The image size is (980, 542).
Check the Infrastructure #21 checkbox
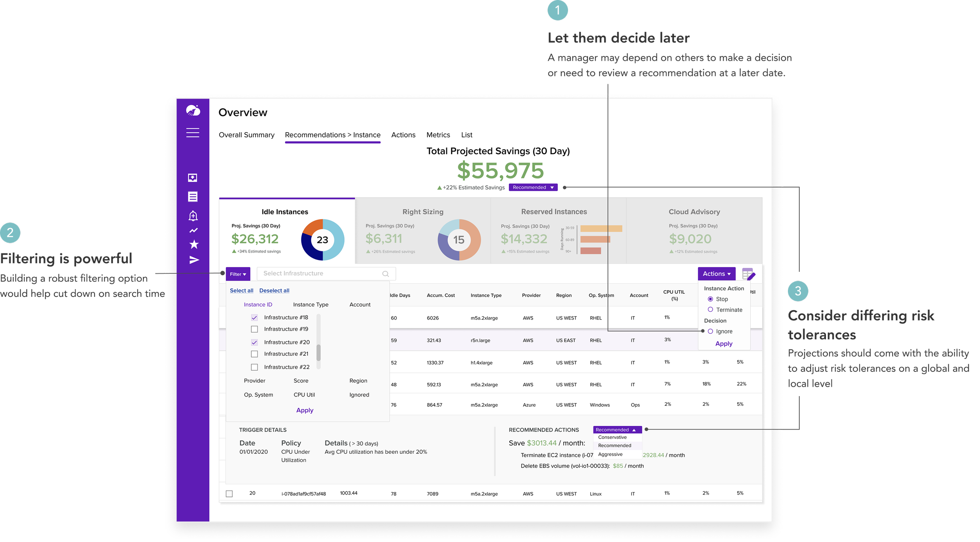[254, 354]
